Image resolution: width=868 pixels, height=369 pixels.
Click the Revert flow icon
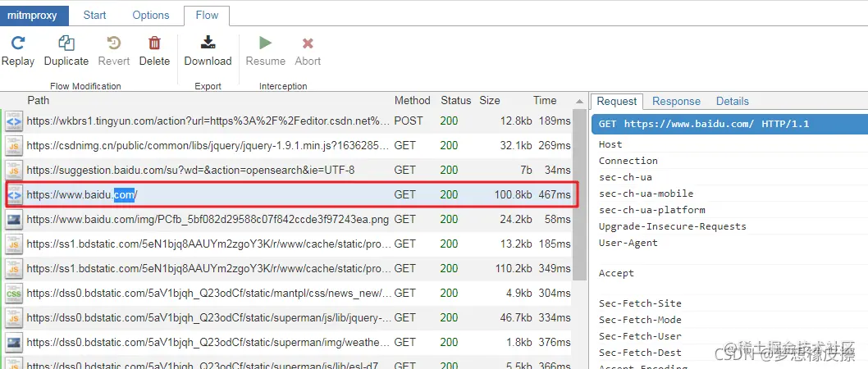[114, 43]
